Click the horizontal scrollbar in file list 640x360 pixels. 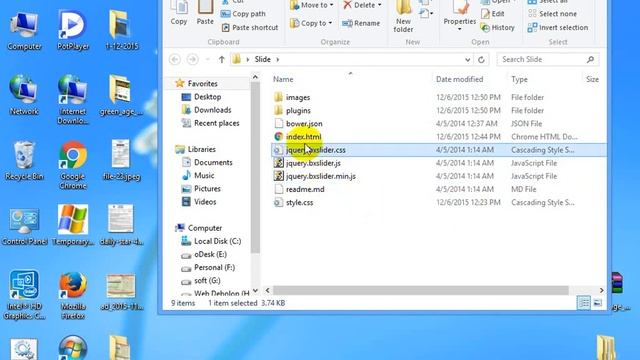point(420,290)
